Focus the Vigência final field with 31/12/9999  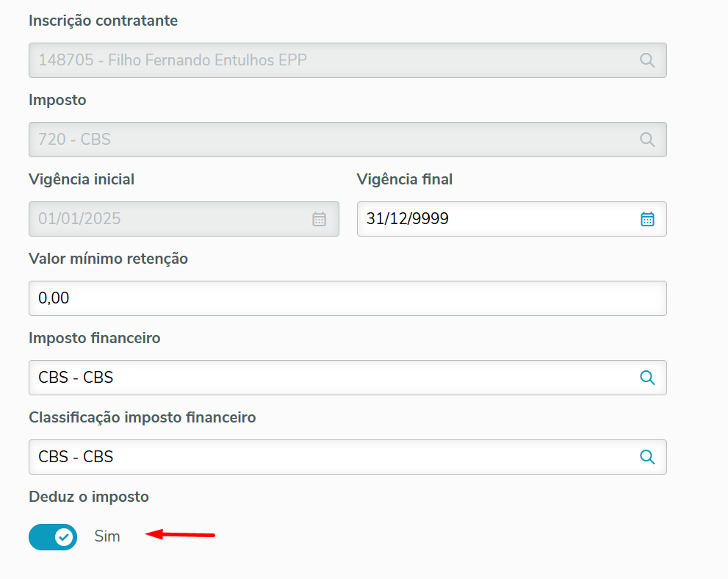tap(492, 219)
